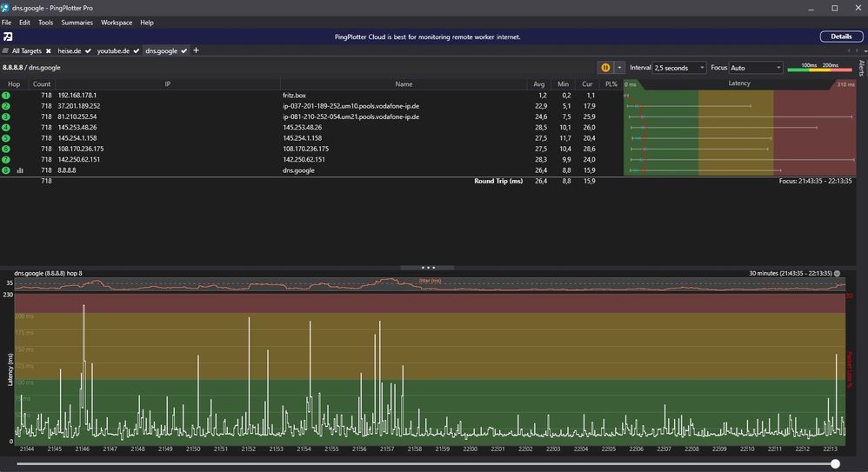Toggle the checkmark on heise.de tab
This screenshot has width=868, height=472.
pos(88,51)
